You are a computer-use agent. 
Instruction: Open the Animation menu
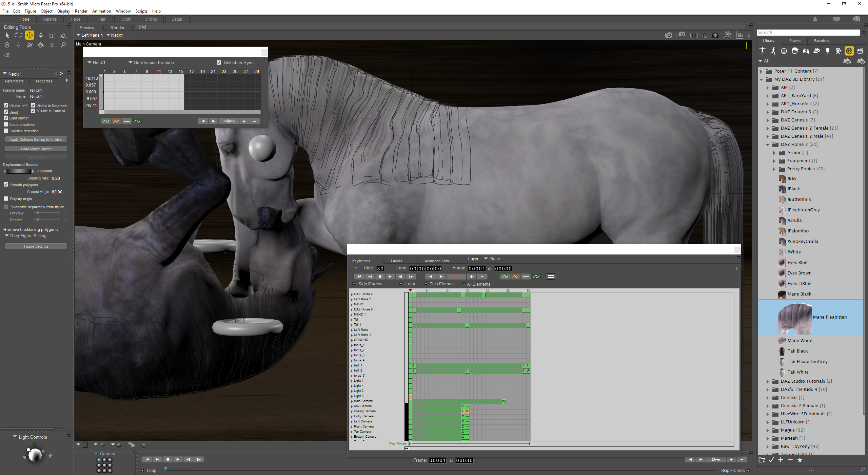[x=101, y=11]
